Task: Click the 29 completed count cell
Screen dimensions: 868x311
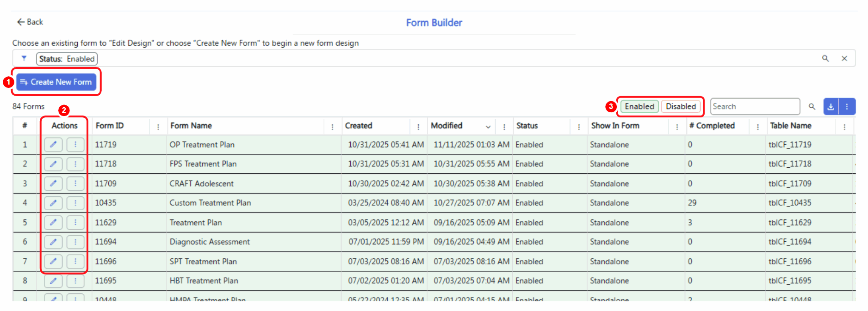Action: click(x=725, y=203)
